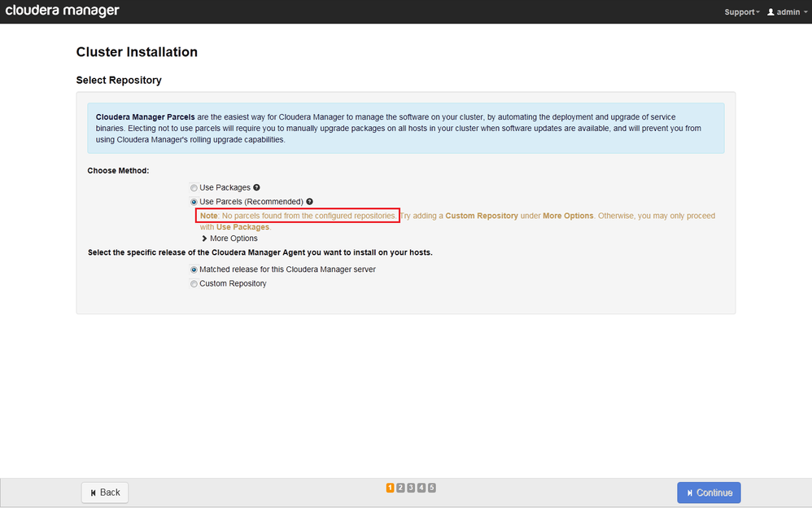Click the Cluster Installation heading
This screenshot has width=812, height=508.
pyautogui.click(x=137, y=52)
